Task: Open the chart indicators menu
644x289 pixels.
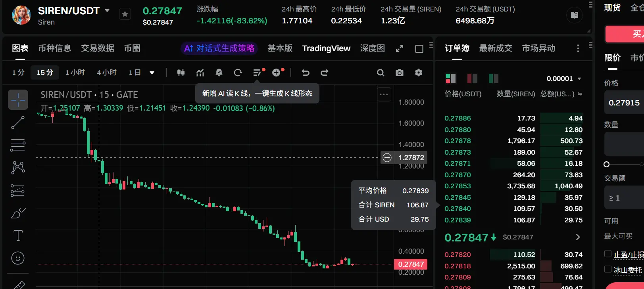Action: 200,73
